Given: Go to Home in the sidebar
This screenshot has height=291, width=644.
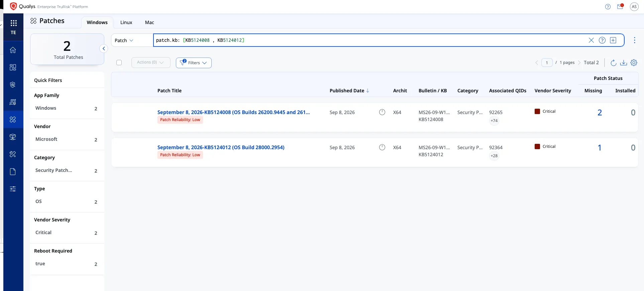Looking at the screenshot, I should [13, 50].
